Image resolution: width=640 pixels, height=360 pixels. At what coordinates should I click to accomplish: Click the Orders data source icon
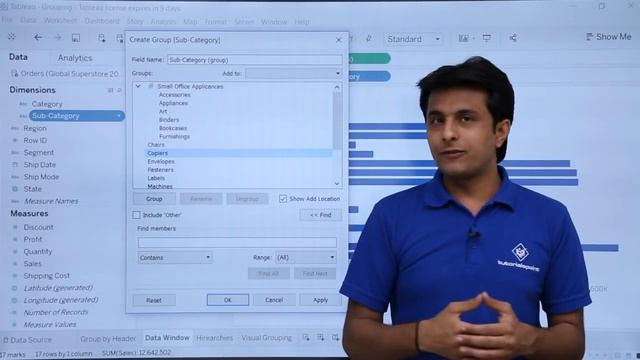click(15, 73)
